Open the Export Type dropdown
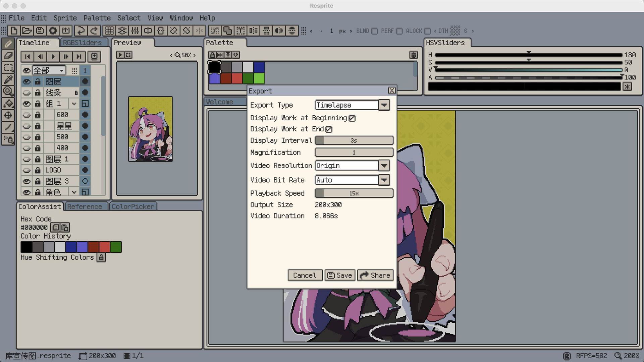The height and width of the screenshot is (362, 644). (x=384, y=105)
